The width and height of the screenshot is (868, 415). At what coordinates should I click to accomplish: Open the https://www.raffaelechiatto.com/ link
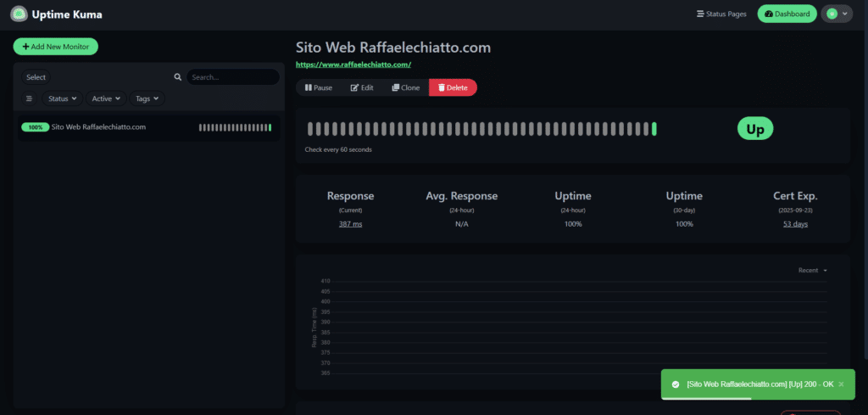click(353, 64)
